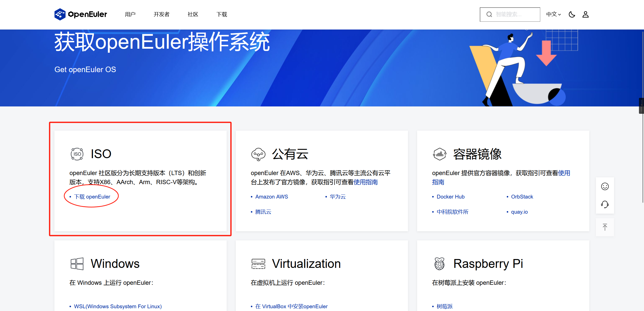Click the ISO card icon
The image size is (644, 311).
tap(77, 154)
